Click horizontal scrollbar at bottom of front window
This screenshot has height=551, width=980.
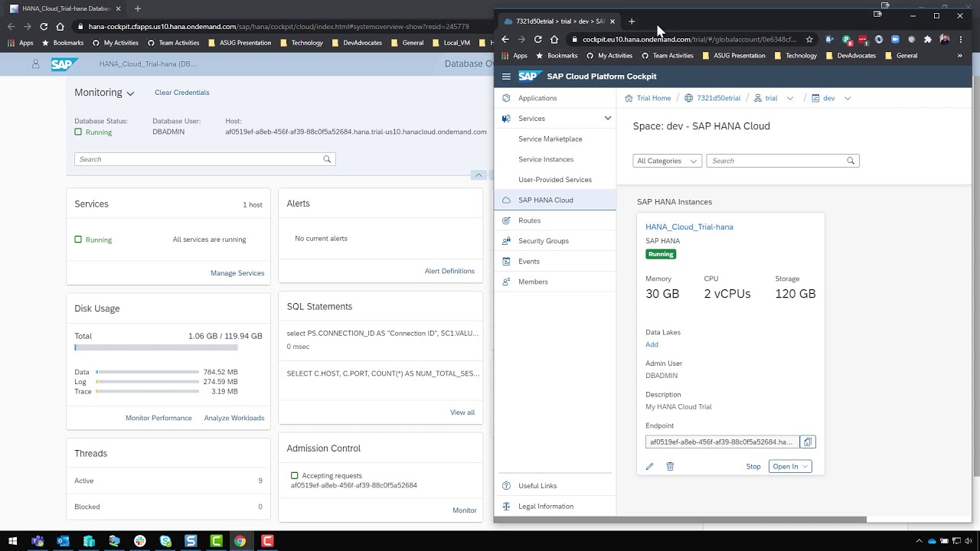pos(680,520)
